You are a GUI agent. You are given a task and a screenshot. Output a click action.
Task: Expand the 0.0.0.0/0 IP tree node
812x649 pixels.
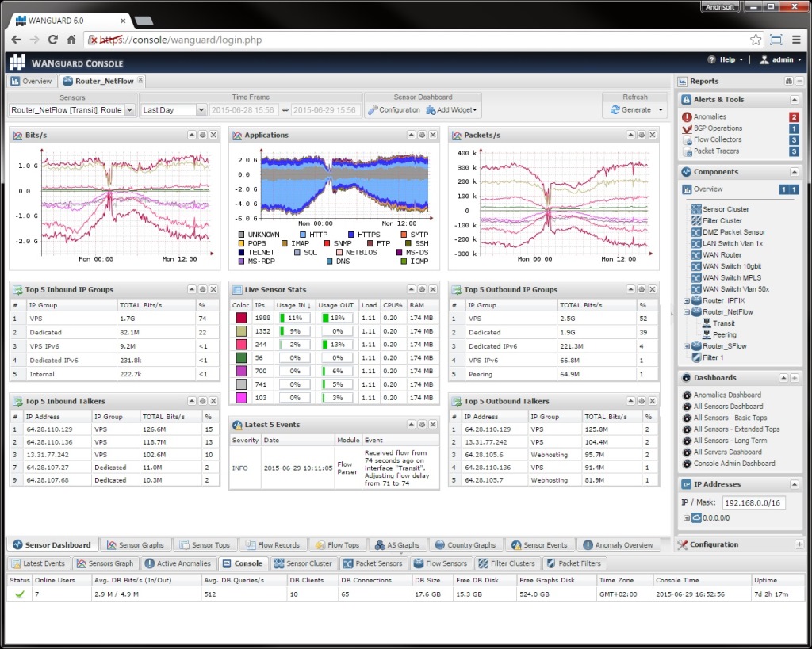[687, 517]
